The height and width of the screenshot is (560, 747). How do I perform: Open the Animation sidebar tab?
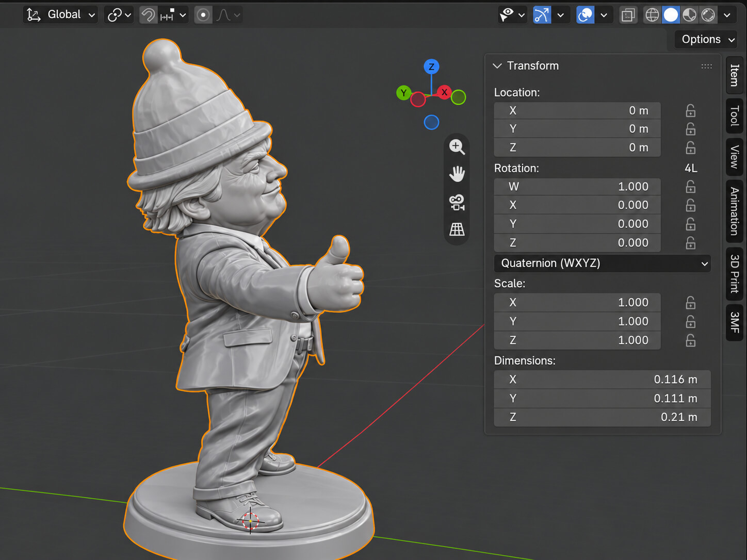[x=735, y=211]
